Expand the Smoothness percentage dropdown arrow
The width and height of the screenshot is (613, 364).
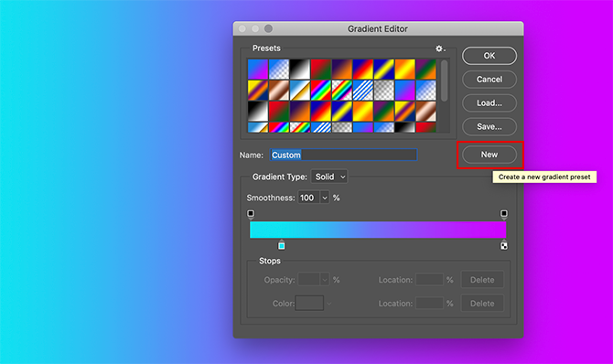coord(325,198)
